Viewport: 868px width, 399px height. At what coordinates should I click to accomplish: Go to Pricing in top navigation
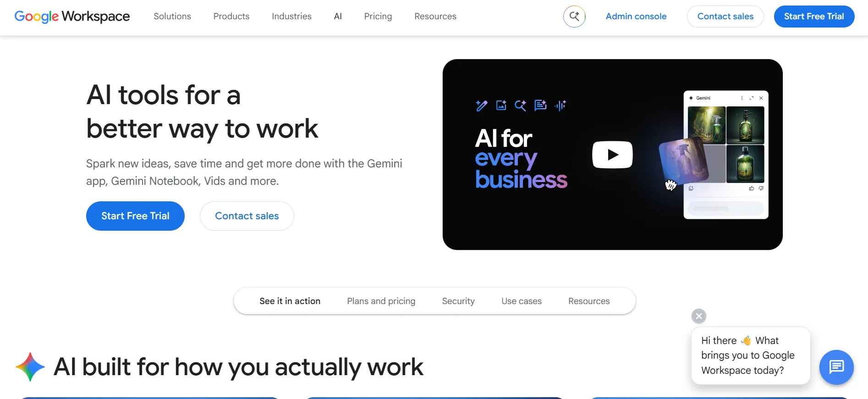coord(378,17)
